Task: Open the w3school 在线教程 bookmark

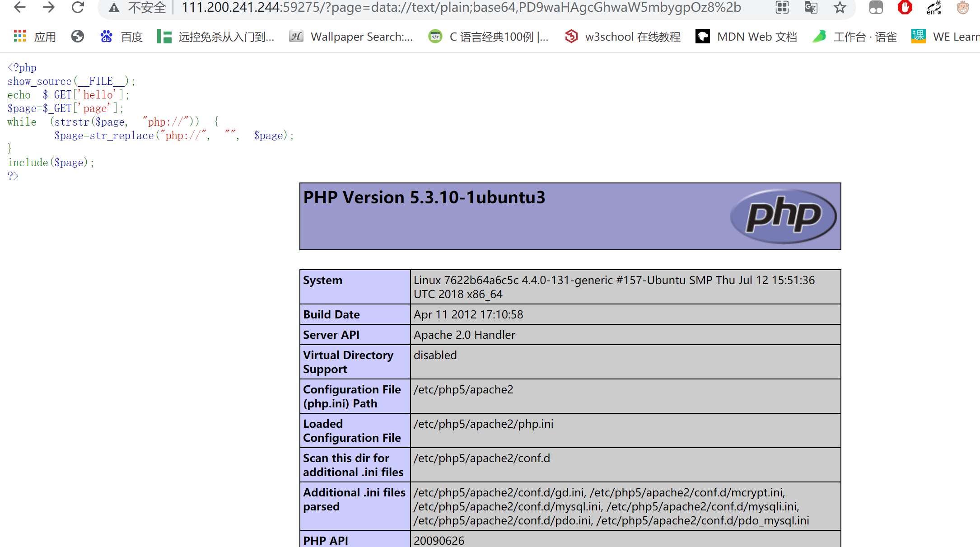Action: [622, 37]
